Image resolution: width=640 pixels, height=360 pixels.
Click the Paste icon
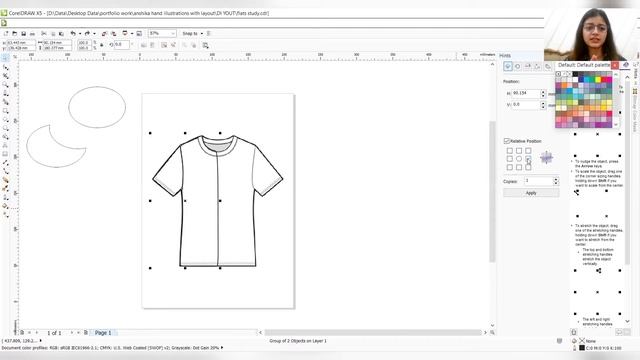pos(61,33)
